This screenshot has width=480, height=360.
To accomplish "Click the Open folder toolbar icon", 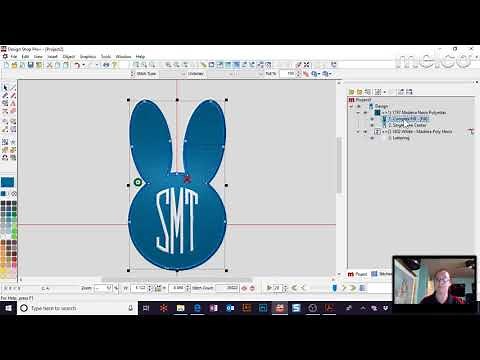I will (14, 65).
